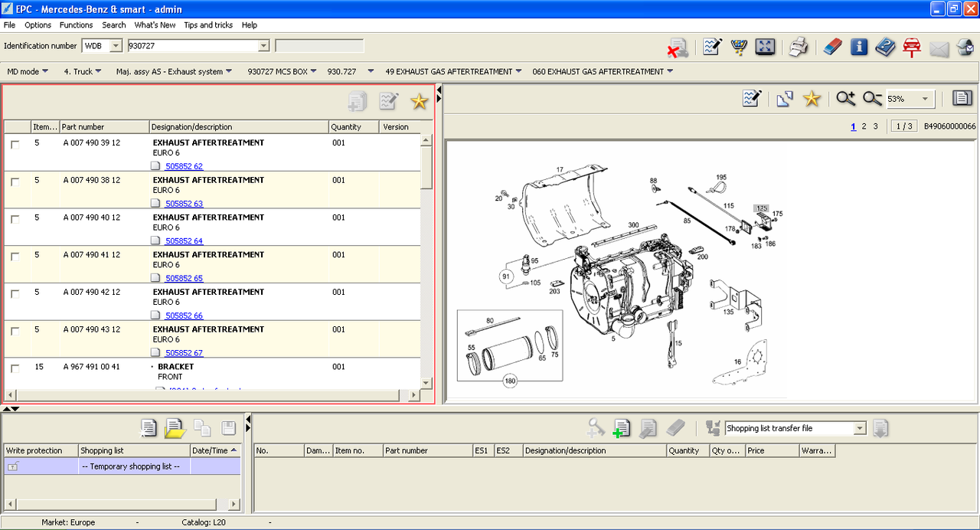This screenshot has height=530, width=980.
Task: Open the notes icon in main toolbar
Action: [712, 47]
